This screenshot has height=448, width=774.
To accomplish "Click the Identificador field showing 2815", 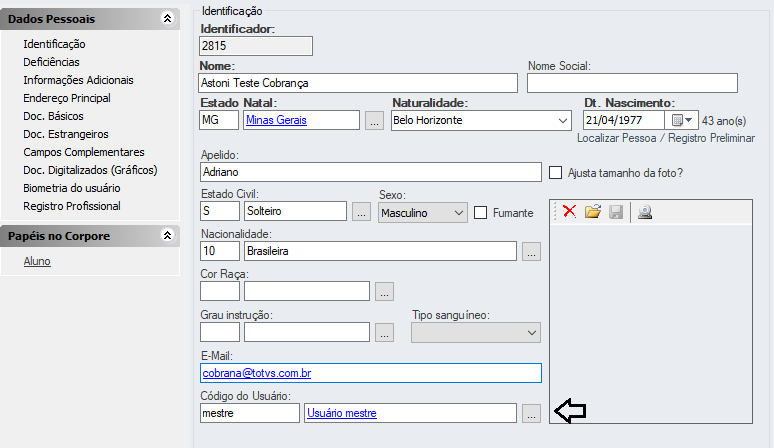I will [256, 46].
